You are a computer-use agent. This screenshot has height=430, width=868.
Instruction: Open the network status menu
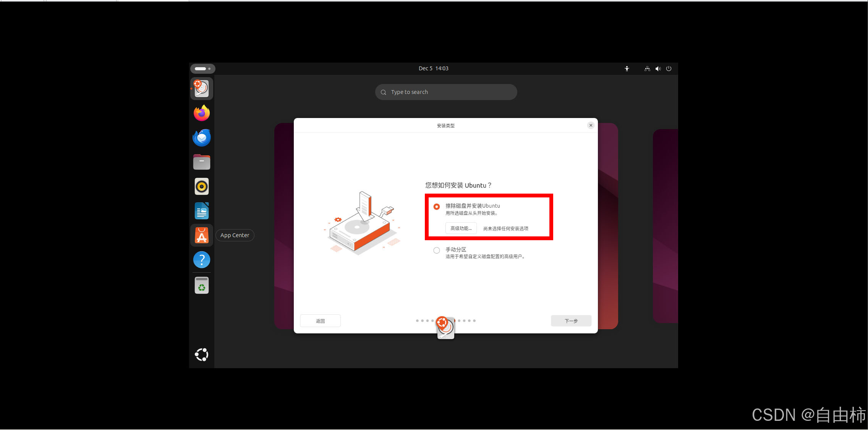tap(647, 68)
